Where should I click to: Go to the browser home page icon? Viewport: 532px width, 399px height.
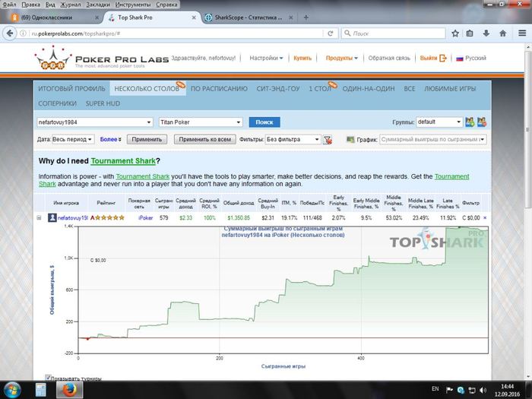tap(503, 33)
